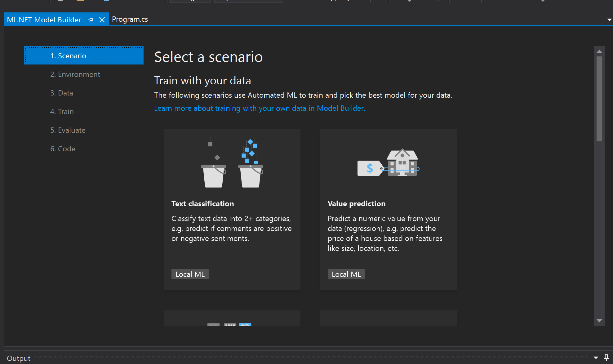
Task: Click the house price tag illustration
Action: [x=388, y=163]
